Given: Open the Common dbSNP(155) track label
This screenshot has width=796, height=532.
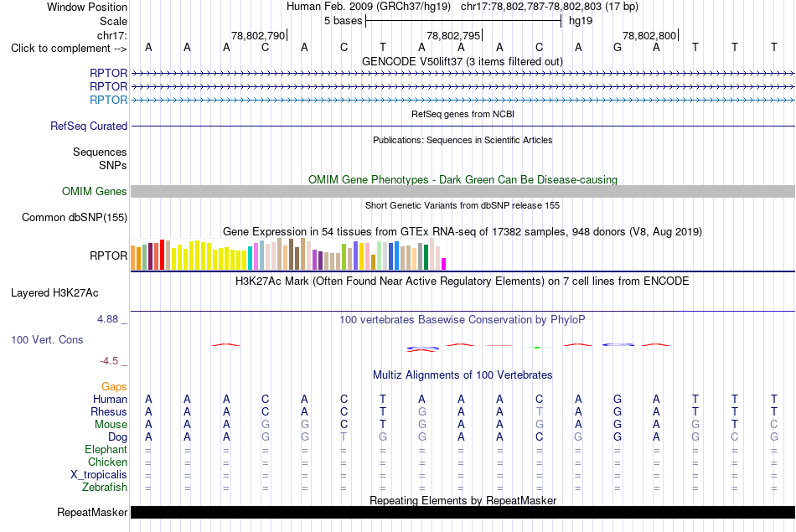Looking at the screenshot, I should click(75, 217).
